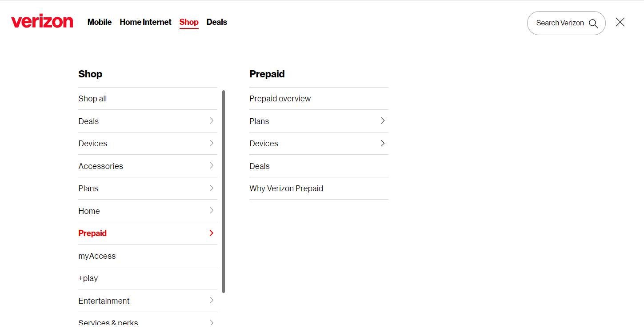Select the myAccess menu item
Screen dimensions: 644x333
97,256
